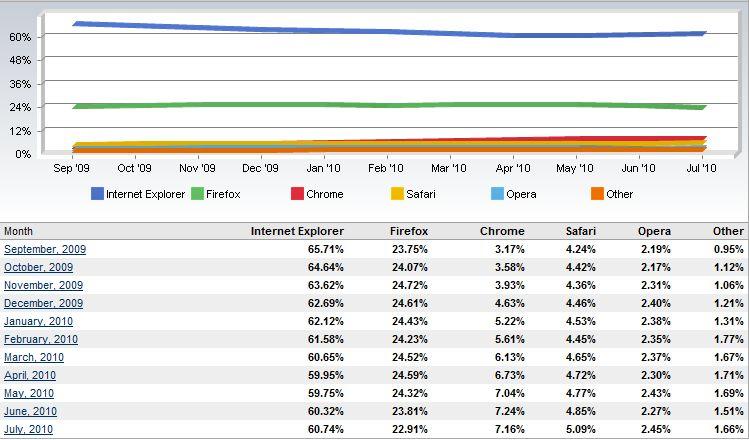Click the Opera legend label
This screenshot has height=440, width=749.
(521, 194)
